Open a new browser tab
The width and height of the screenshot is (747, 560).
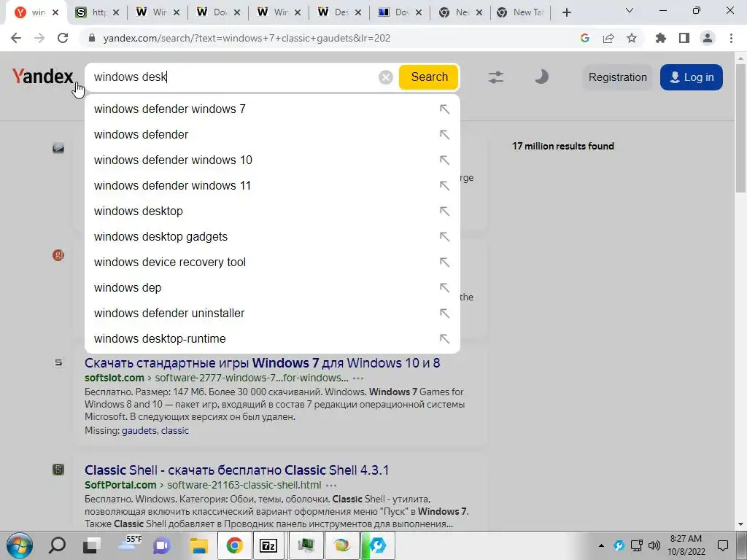566,12
